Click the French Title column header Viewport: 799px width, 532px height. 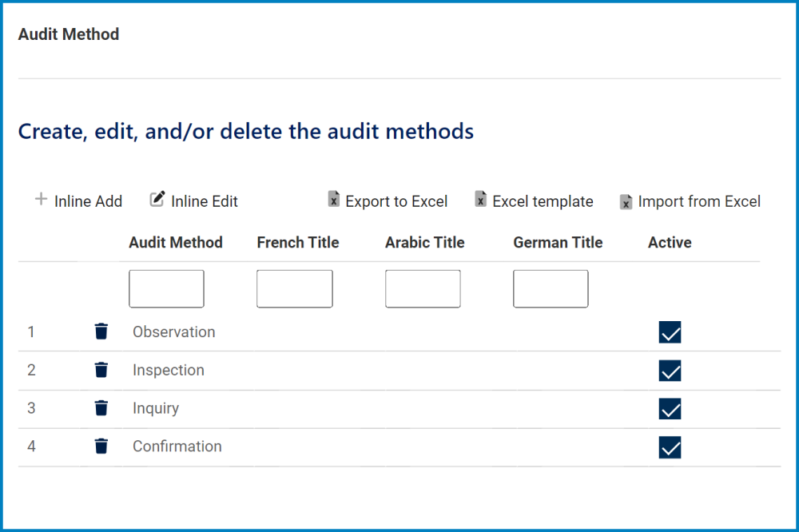click(297, 242)
